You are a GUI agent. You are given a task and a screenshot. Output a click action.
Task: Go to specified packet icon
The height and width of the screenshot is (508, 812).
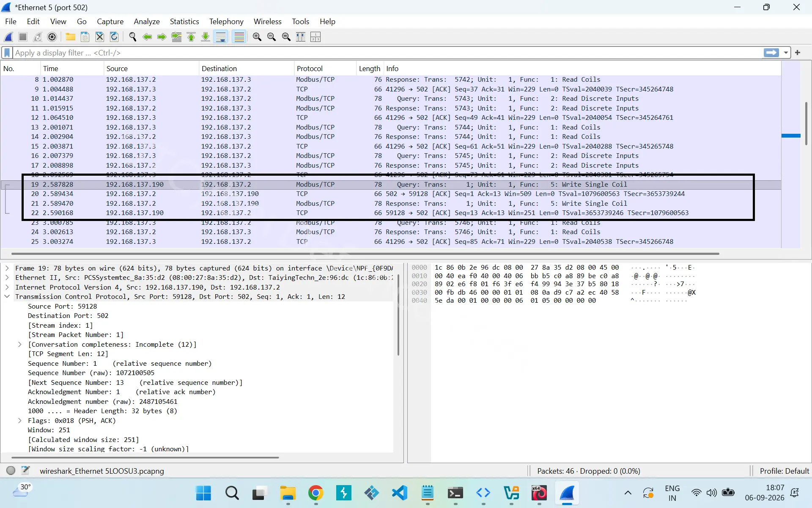tap(176, 37)
